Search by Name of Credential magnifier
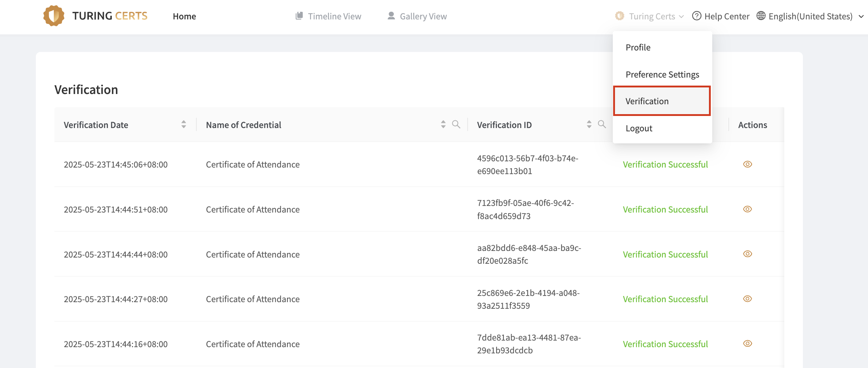 [456, 124]
